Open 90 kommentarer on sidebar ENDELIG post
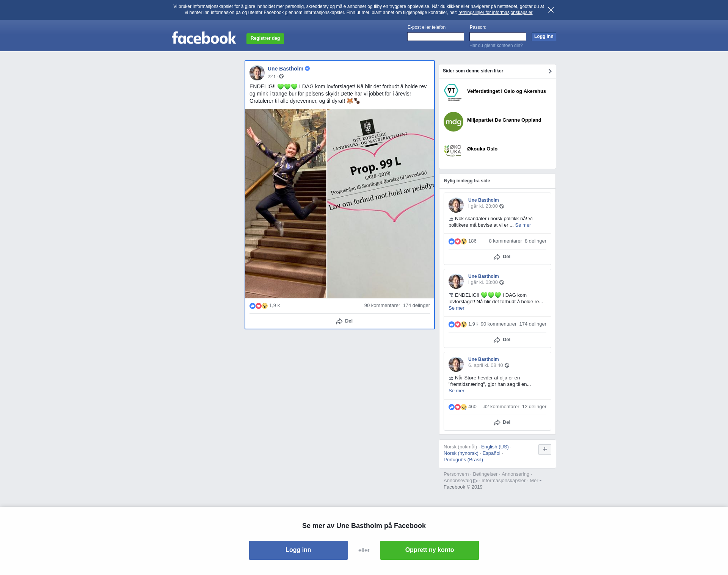Screen dimensions: 728x575 pos(499,324)
